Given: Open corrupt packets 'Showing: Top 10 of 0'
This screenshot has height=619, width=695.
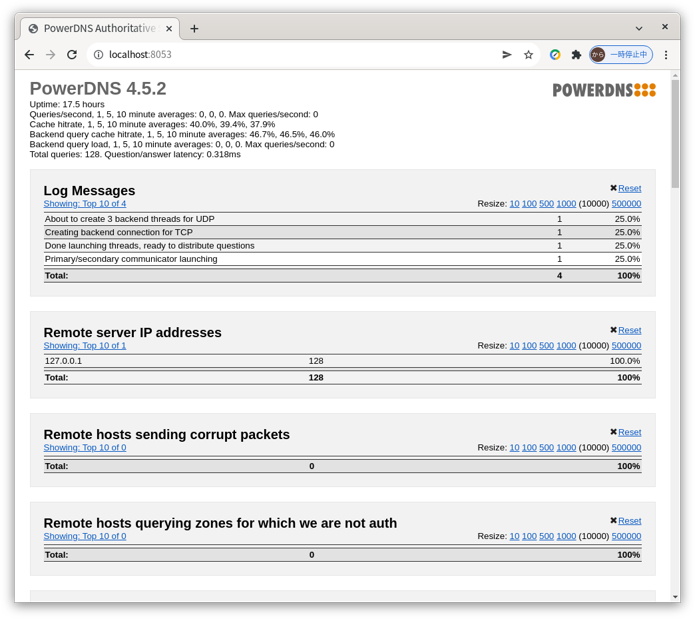Looking at the screenshot, I should click(85, 447).
